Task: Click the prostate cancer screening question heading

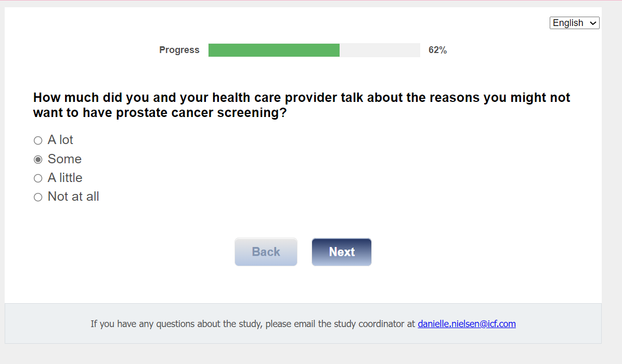Action: tap(302, 105)
